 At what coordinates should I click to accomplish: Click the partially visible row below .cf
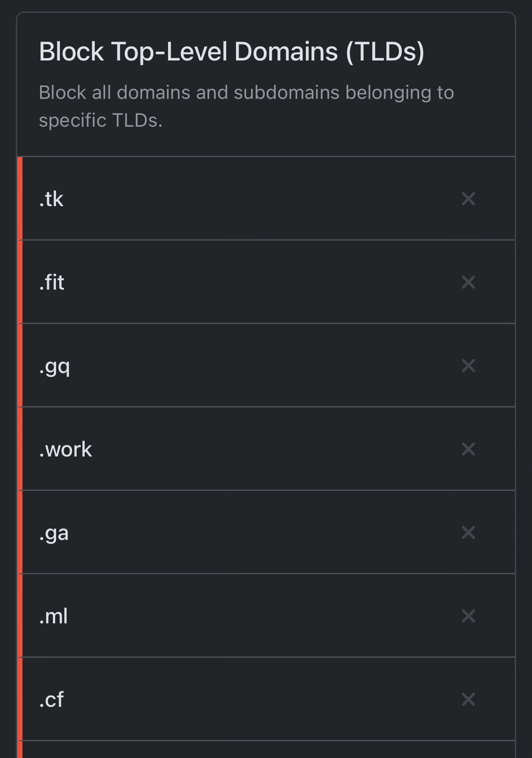pyautogui.click(x=266, y=750)
